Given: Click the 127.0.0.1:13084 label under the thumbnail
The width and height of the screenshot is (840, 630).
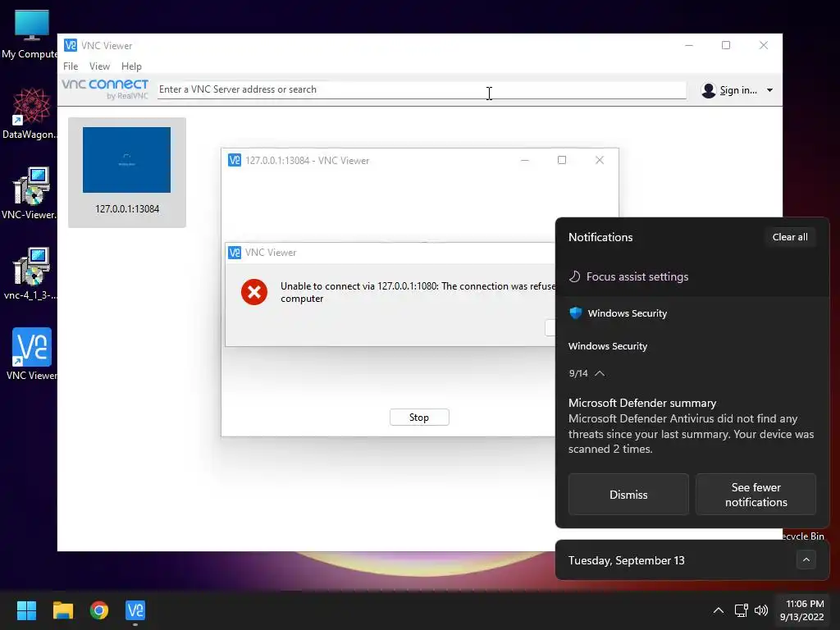Looking at the screenshot, I should tap(127, 209).
